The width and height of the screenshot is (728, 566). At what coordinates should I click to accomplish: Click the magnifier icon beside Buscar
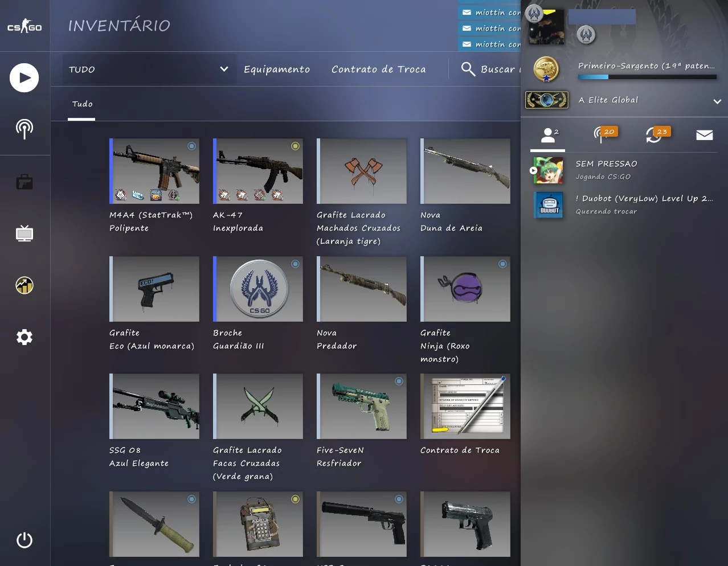click(468, 69)
